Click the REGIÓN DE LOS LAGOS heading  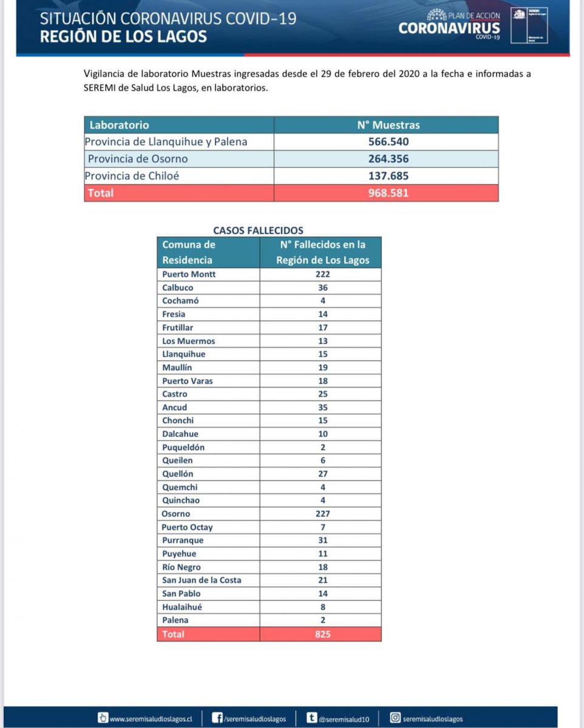coord(123,36)
